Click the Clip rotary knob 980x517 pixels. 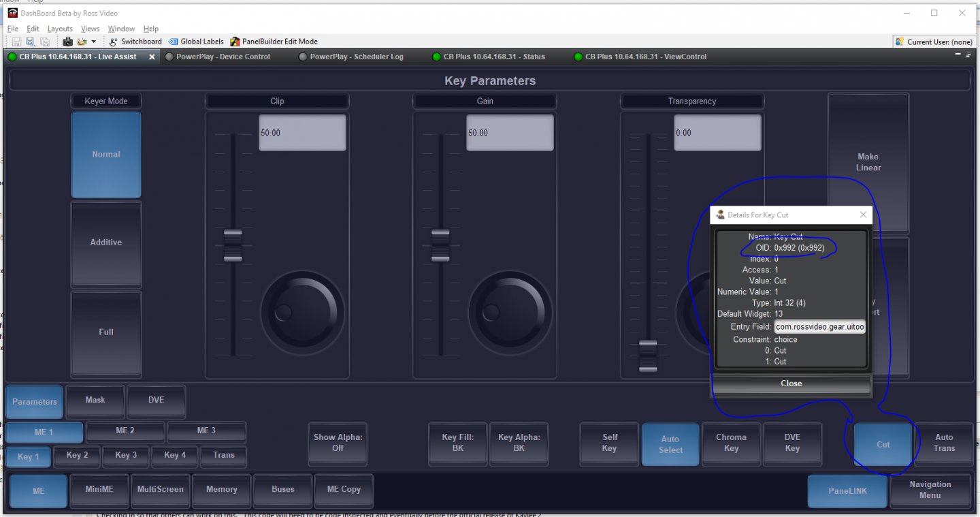coord(302,313)
